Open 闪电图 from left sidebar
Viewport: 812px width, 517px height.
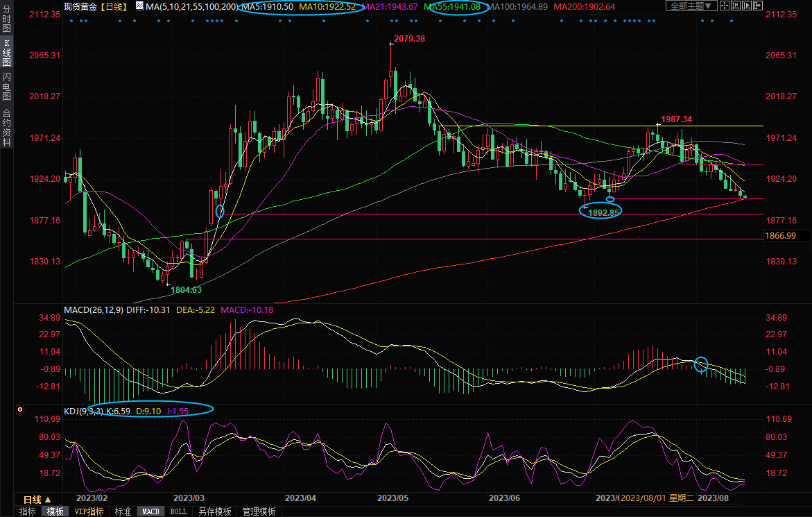coord(6,86)
